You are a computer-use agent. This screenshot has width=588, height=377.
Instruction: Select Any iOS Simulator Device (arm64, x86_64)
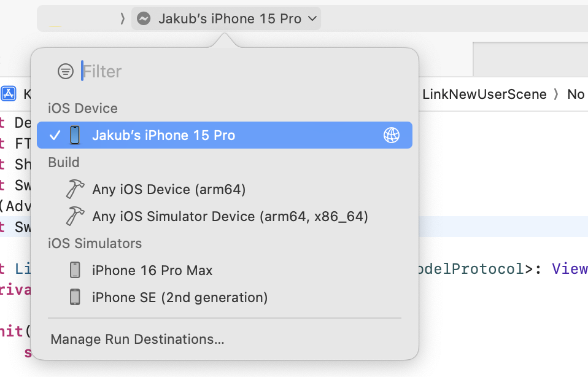pos(230,216)
